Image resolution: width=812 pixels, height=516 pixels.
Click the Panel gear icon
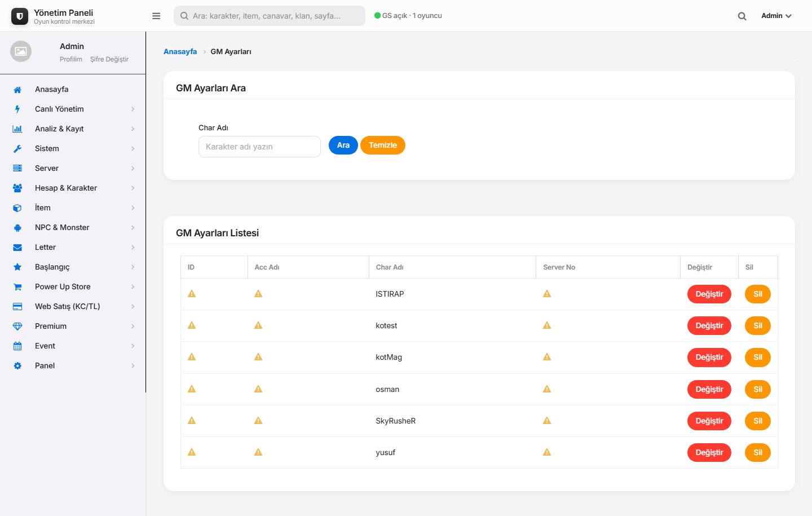(17, 366)
